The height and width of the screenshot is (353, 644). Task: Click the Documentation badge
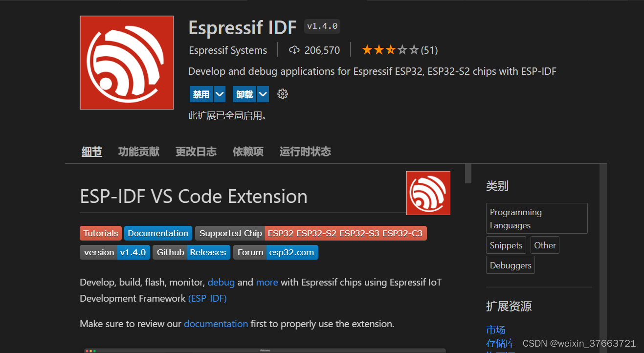coord(158,233)
